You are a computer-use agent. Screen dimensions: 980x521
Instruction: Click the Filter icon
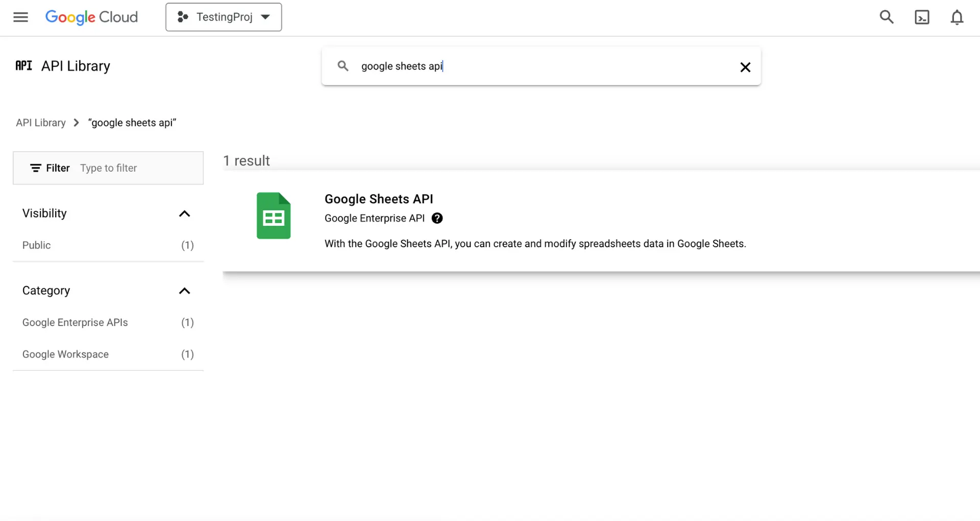[35, 168]
